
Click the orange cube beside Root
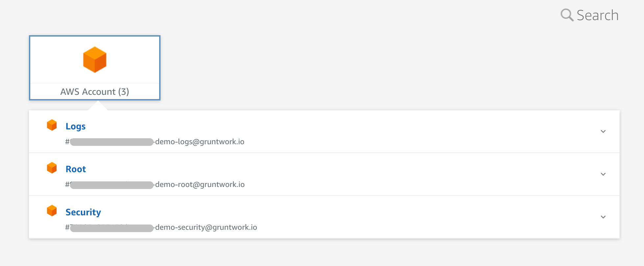52,168
